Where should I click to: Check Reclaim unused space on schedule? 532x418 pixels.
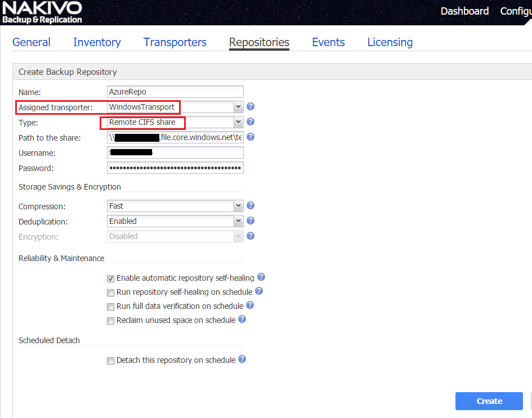110,321
